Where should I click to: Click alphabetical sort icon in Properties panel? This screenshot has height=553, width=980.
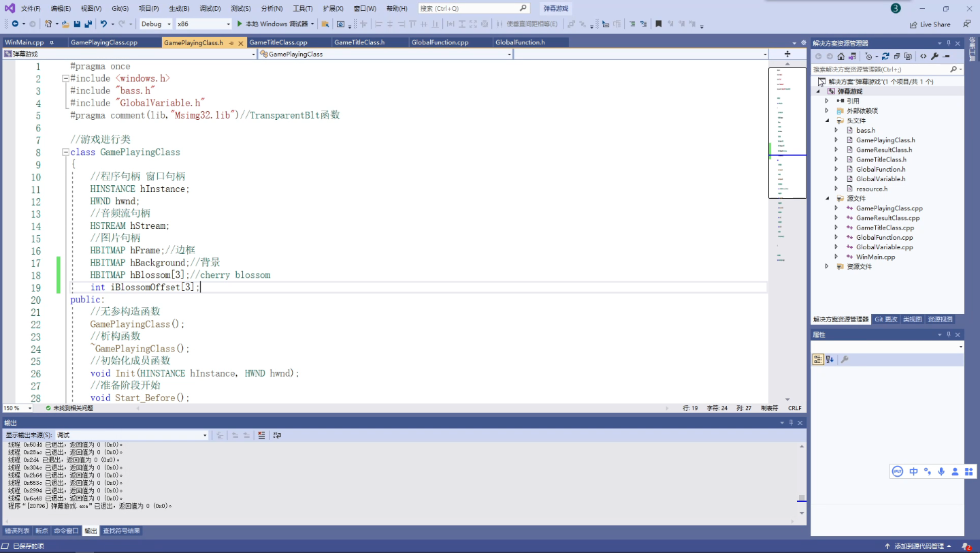click(x=830, y=359)
